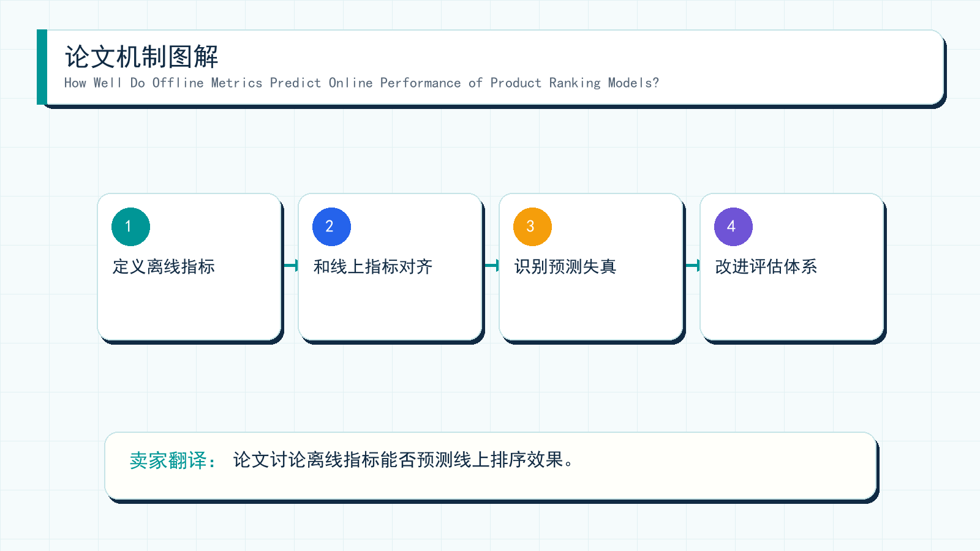Click the arrow connector between cards 2 and 3
This screenshot has width=980, height=551.
tap(491, 265)
